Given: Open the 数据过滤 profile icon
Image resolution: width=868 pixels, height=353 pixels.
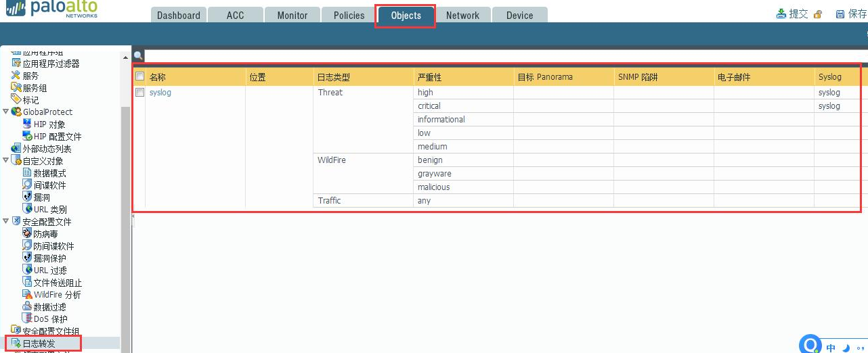Looking at the screenshot, I should tap(27, 306).
